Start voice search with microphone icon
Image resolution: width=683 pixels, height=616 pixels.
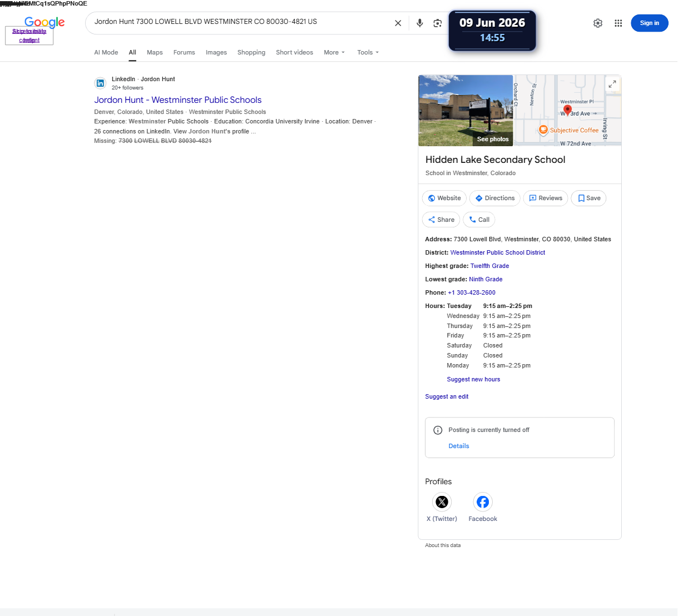420,23
